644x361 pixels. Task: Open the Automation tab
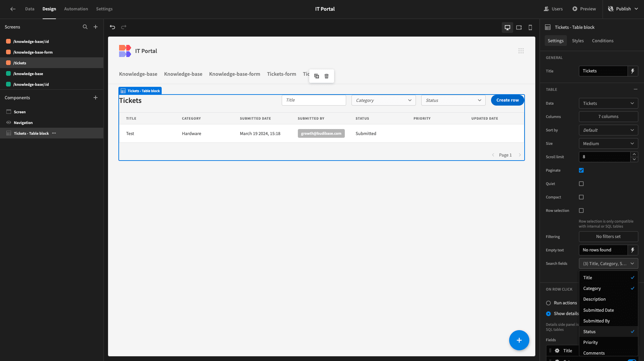click(x=76, y=9)
